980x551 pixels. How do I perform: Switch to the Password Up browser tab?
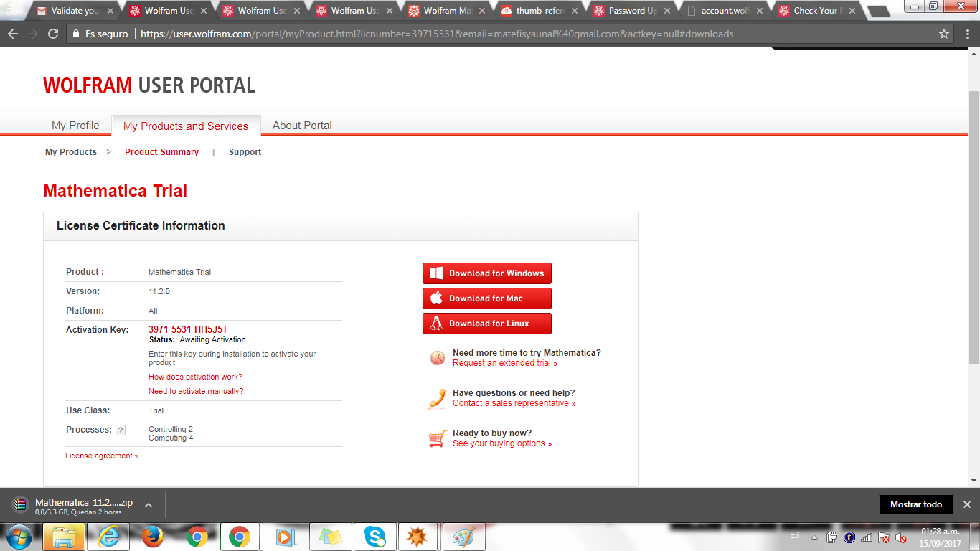[632, 11]
